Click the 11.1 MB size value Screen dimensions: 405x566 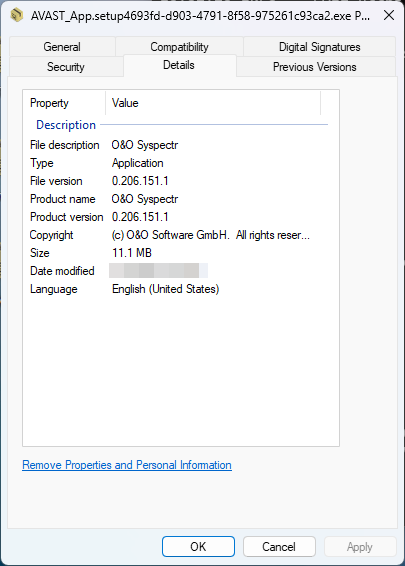(x=132, y=253)
